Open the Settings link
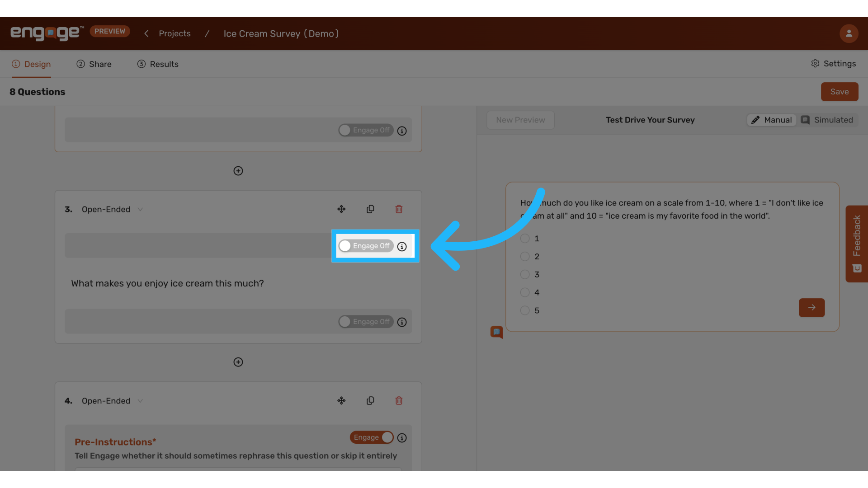Viewport: 868px width, 488px height. pyautogui.click(x=833, y=64)
